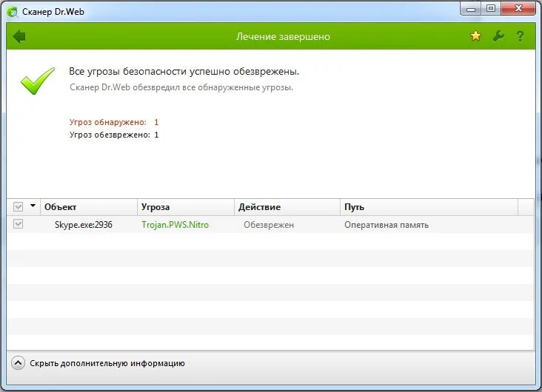This screenshot has height=392, width=542.
Task: Select the 'Skype.exe:2936' object cell
Action: [84, 225]
